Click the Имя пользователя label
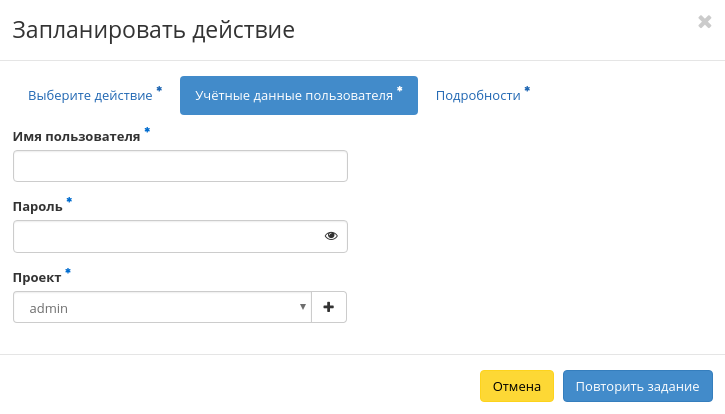Screen dimensions: 725x414 tap(76, 136)
